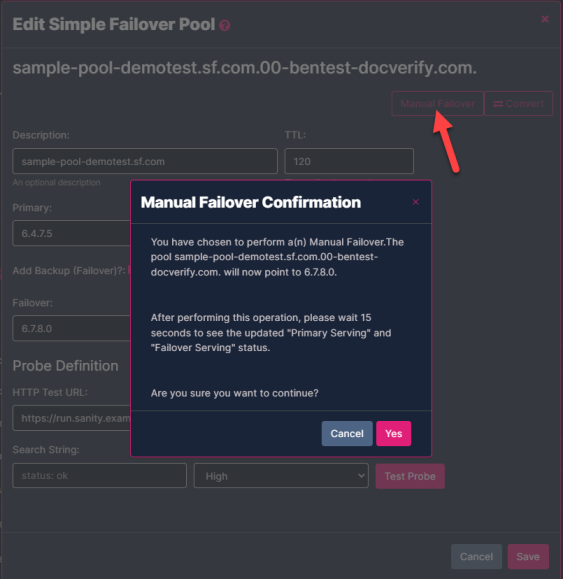The height and width of the screenshot is (580, 563).
Task: Open the High priority dropdown
Action: (x=281, y=476)
